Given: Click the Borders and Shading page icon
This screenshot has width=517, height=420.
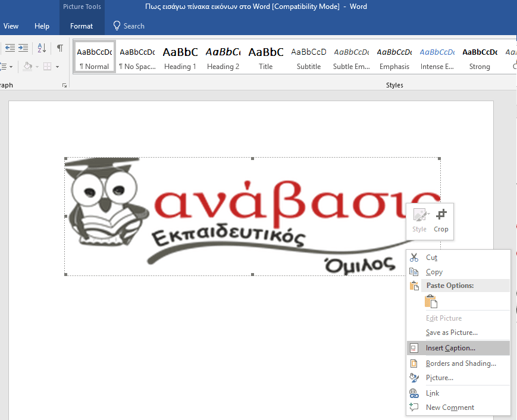Looking at the screenshot, I should pyautogui.click(x=414, y=363).
